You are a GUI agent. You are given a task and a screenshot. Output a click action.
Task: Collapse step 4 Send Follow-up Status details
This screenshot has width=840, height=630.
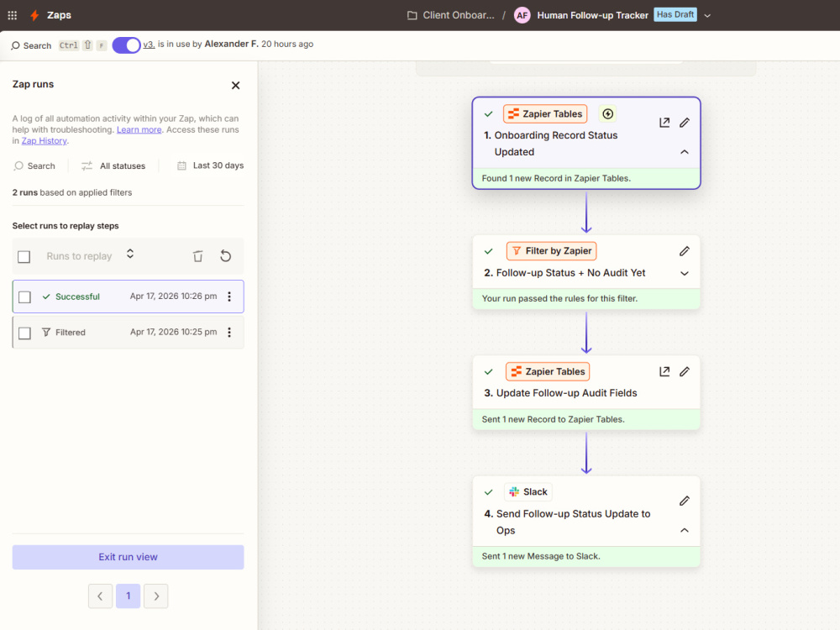pyautogui.click(x=684, y=530)
